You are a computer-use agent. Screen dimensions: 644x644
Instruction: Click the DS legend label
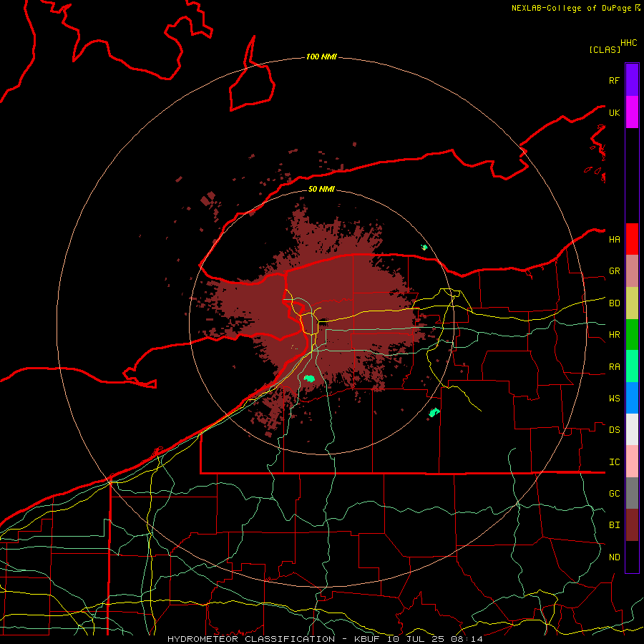coord(614,430)
